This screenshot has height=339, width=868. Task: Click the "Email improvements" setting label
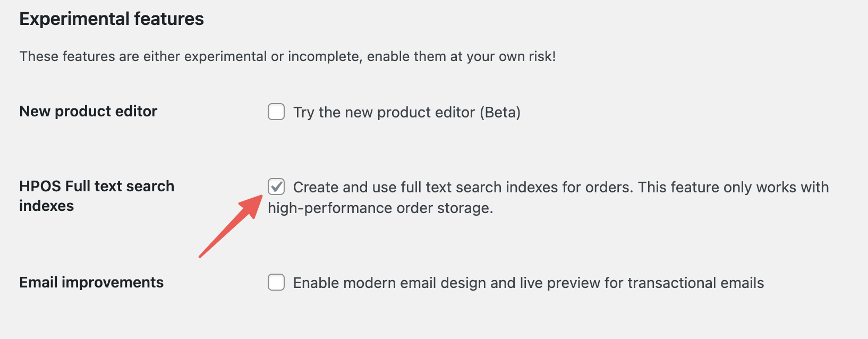pos(91,282)
